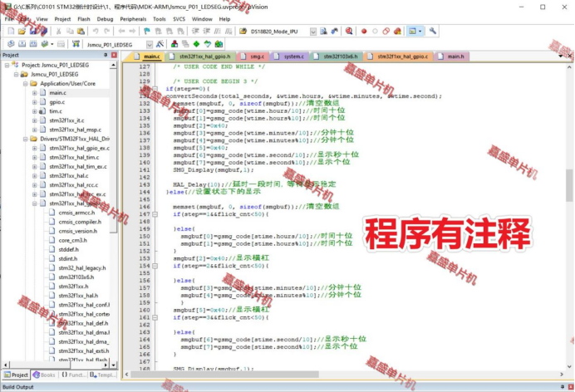Navigate forwards in editor history

pyautogui.click(x=132, y=32)
